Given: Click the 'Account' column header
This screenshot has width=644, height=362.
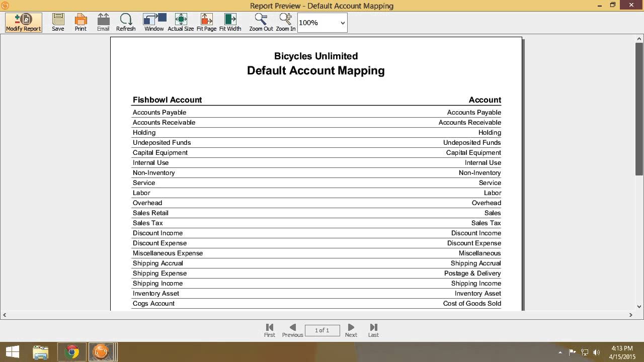Looking at the screenshot, I should 485,100.
